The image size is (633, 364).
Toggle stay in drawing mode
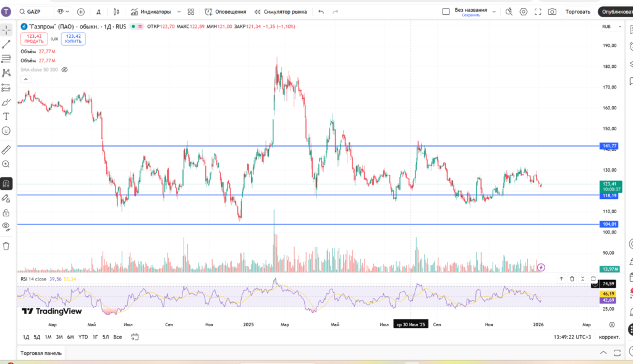point(6,198)
